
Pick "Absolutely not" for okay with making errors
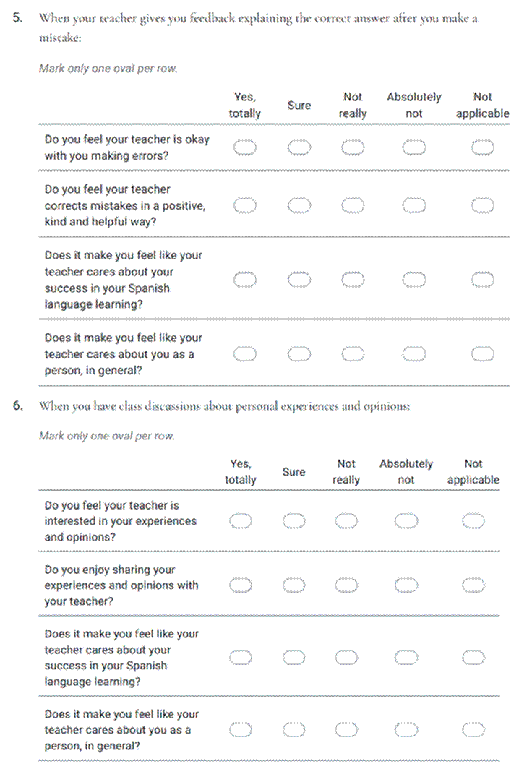click(413, 148)
